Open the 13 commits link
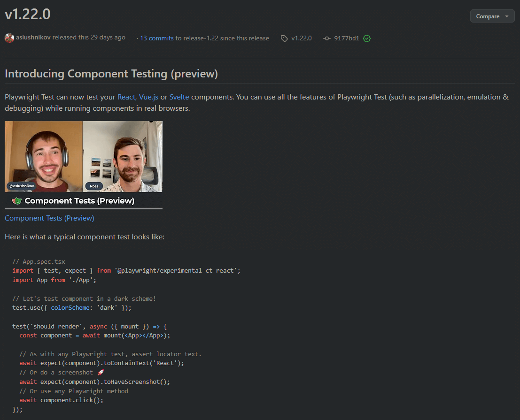 pyautogui.click(x=157, y=38)
